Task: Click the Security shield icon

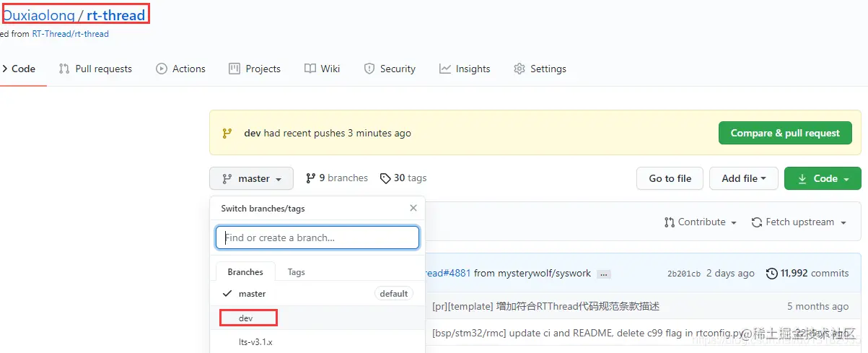Action: (x=369, y=69)
